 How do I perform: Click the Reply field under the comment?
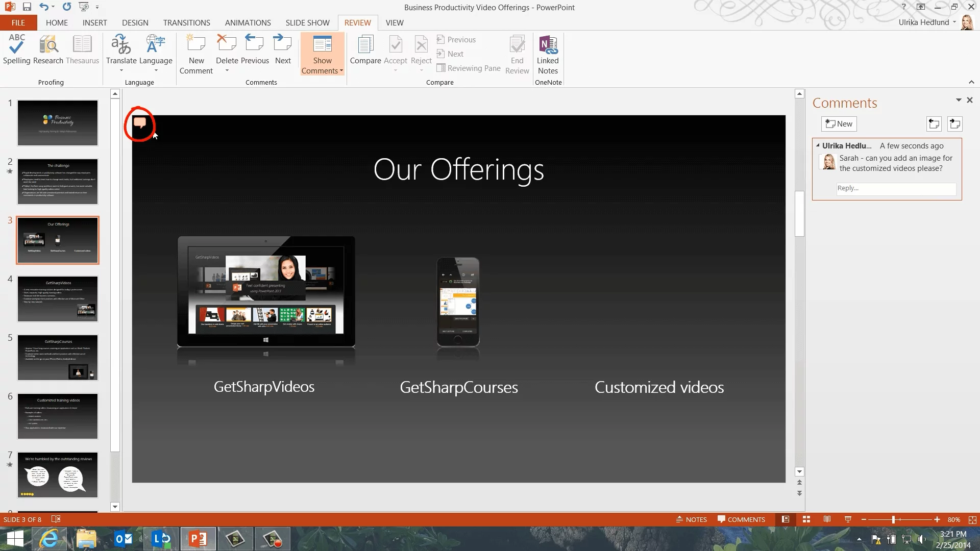(x=895, y=188)
